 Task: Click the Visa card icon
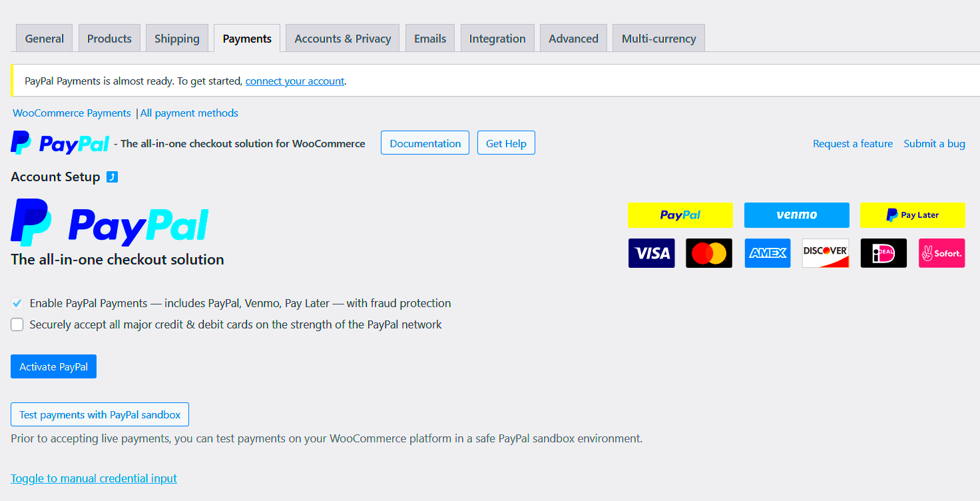click(x=652, y=253)
